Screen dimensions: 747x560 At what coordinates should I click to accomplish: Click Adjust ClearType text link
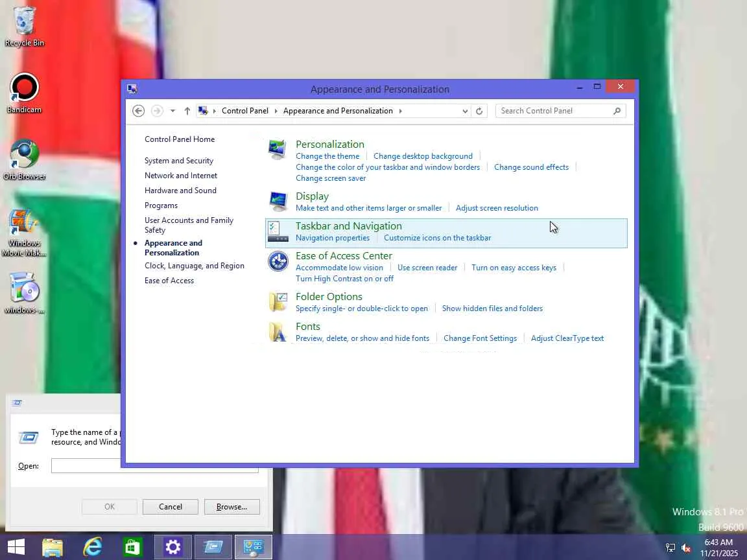pos(567,338)
